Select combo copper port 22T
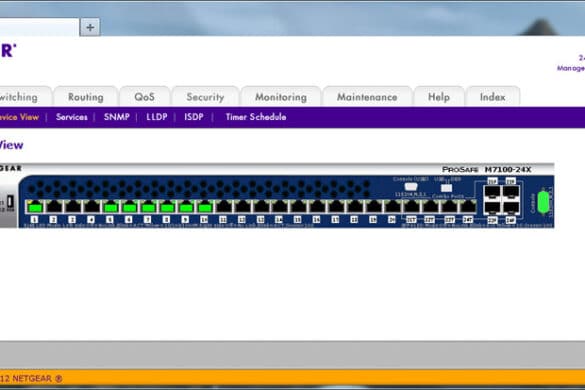Viewport: 585px width, 390px height. point(430,207)
